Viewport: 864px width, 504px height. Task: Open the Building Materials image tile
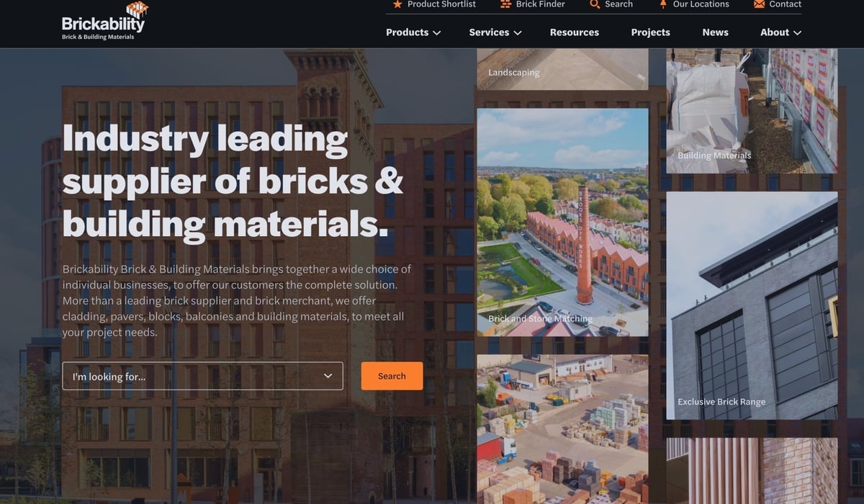coord(752,111)
